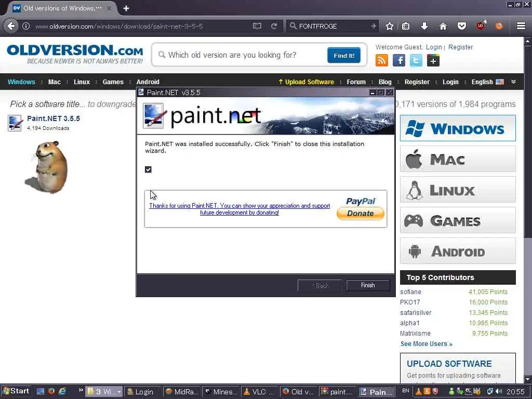Click the Register link in header
The width and height of the screenshot is (532, 399).
tap(460, 47)
